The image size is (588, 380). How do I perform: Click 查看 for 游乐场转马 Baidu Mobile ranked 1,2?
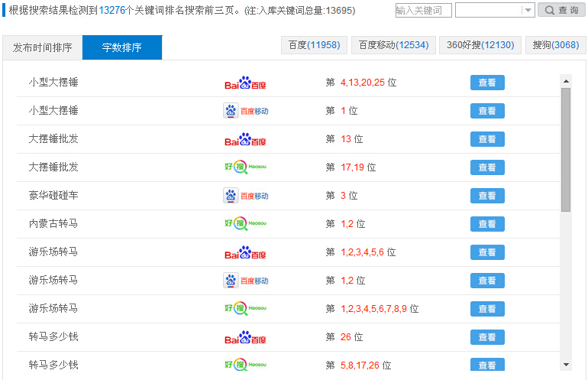pyautogui.click(x=487, y=281)
